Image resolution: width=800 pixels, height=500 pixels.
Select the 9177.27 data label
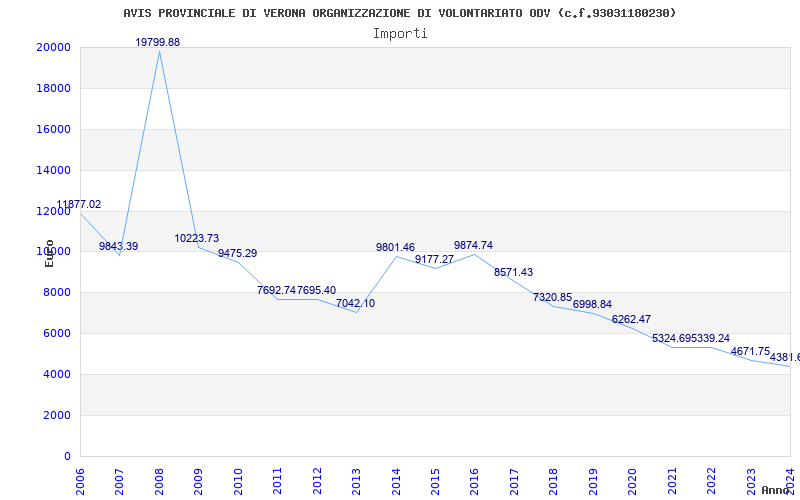tap(434, 259)
